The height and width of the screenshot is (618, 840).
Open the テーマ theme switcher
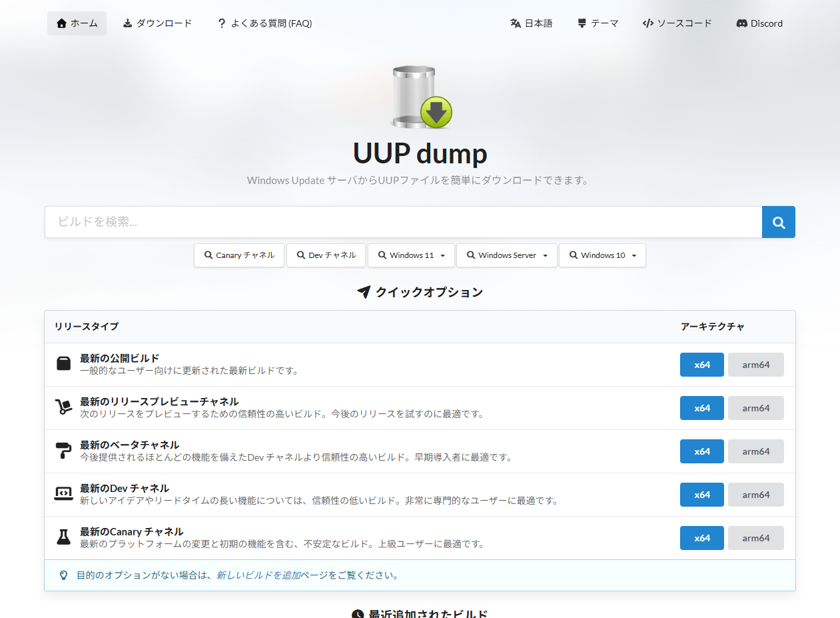(598, 23)
